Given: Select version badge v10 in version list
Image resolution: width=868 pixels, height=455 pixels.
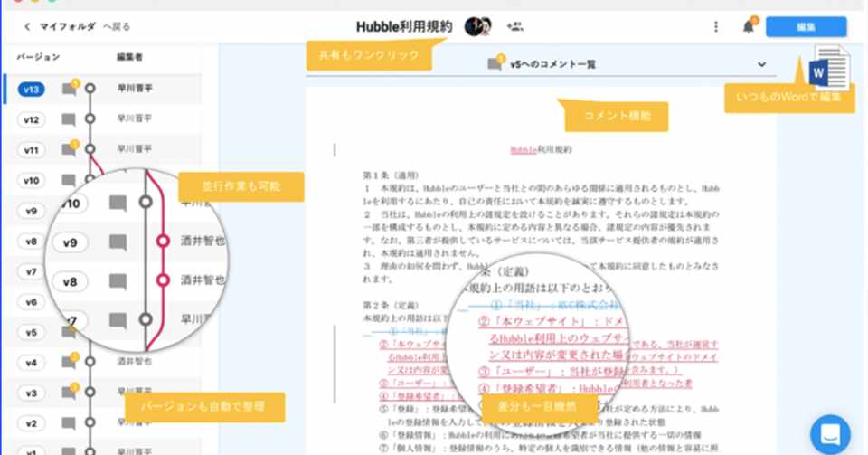Looking at the screenshot, I should 31,180.
